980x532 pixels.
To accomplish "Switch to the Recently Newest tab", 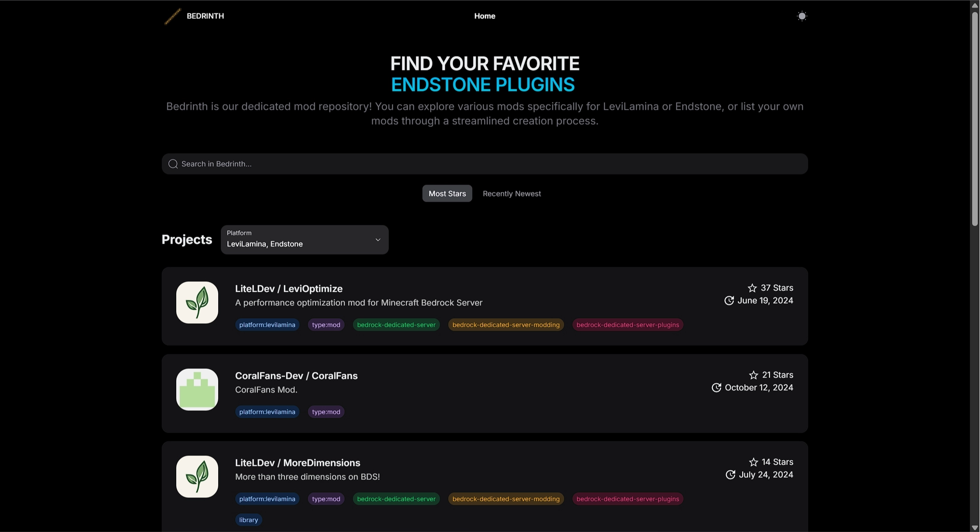I will [x=512, y=193].
